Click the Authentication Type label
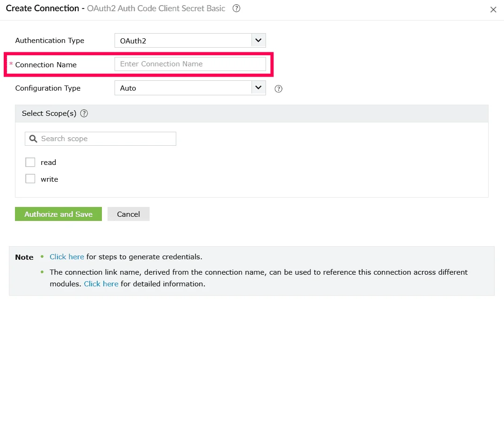The image size is (504, 441). point(50,41)
